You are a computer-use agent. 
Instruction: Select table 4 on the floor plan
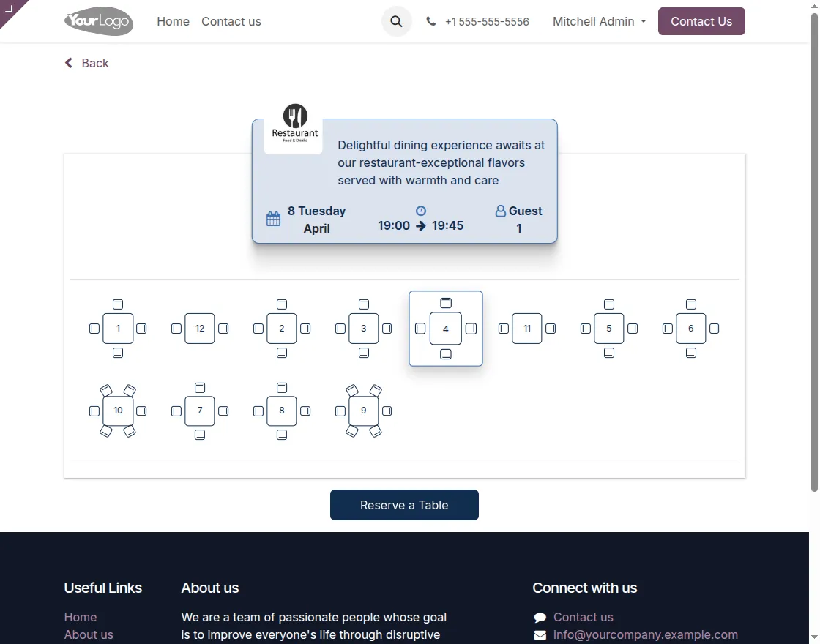pyautogui.click(x=445, y=329)
